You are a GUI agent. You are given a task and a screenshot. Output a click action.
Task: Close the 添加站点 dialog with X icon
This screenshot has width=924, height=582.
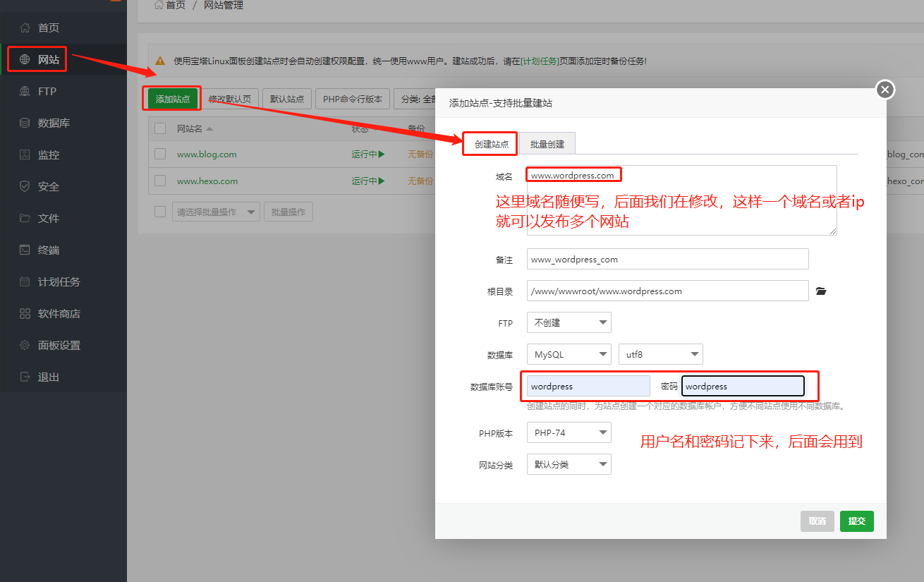885,90
